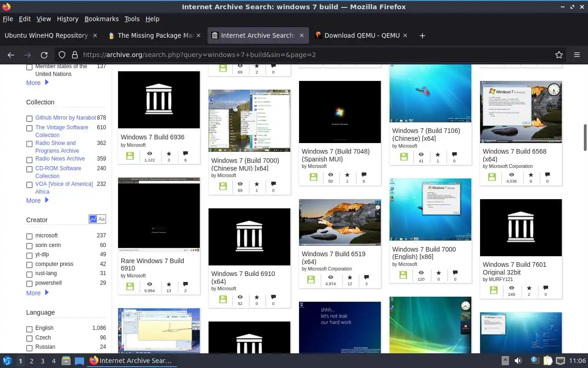Expand More under the Collection filters
Viewport: 588px width, 368px height.
(37, 201)
